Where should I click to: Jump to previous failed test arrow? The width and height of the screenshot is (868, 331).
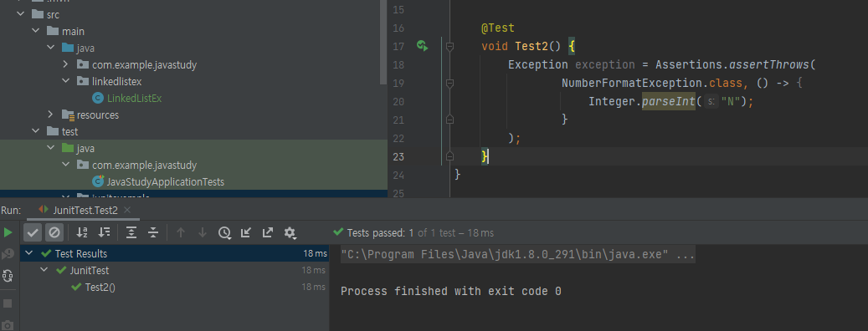click(181, 232)
